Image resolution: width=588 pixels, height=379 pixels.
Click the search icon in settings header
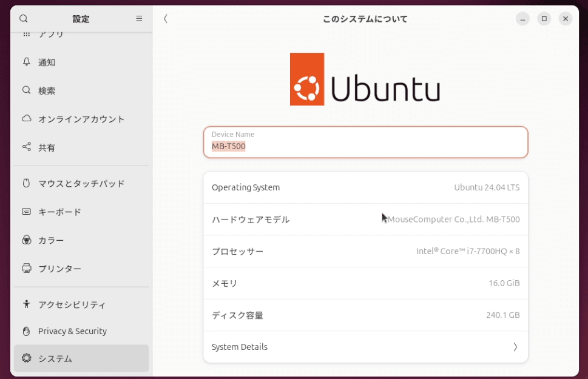click(x=24, y=19)
